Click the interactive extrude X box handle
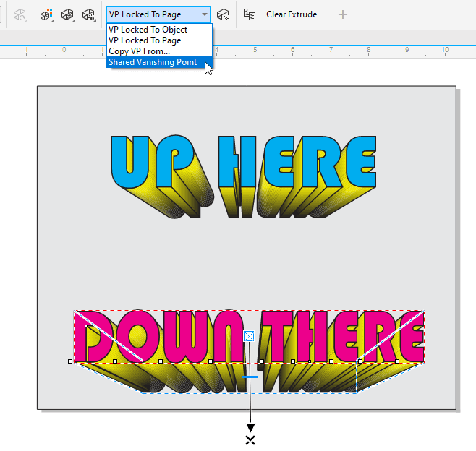 click(249, 335)
